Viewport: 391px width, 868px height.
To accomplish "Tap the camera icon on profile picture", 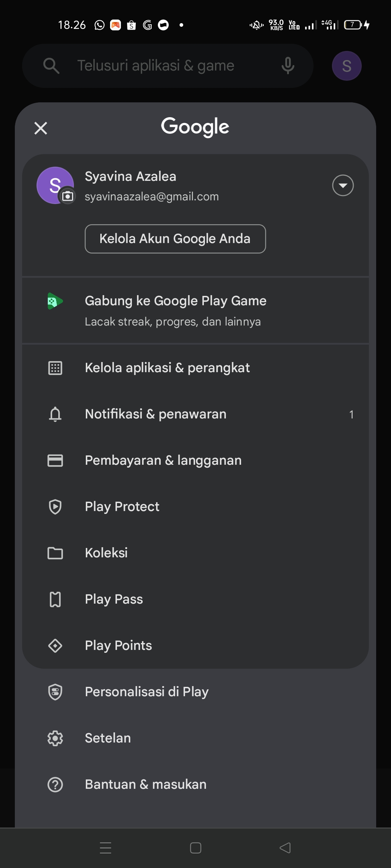I will [x=68, y=196].
